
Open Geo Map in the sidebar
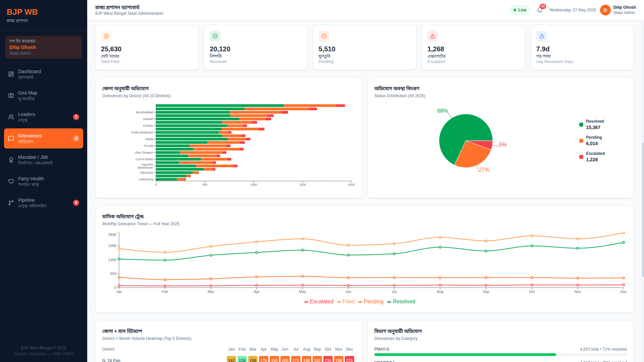44,96
